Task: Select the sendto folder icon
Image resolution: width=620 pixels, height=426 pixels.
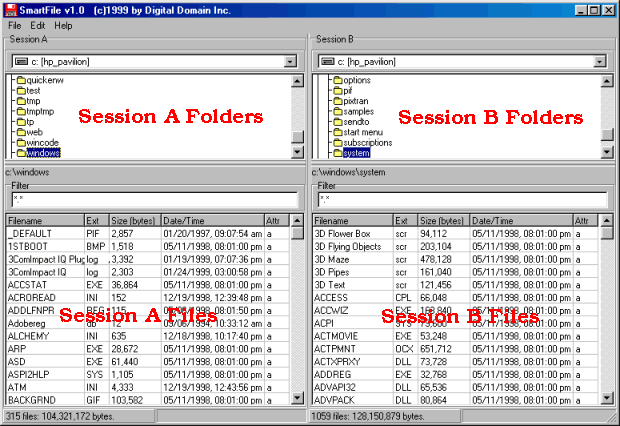Action: [338, 122]
